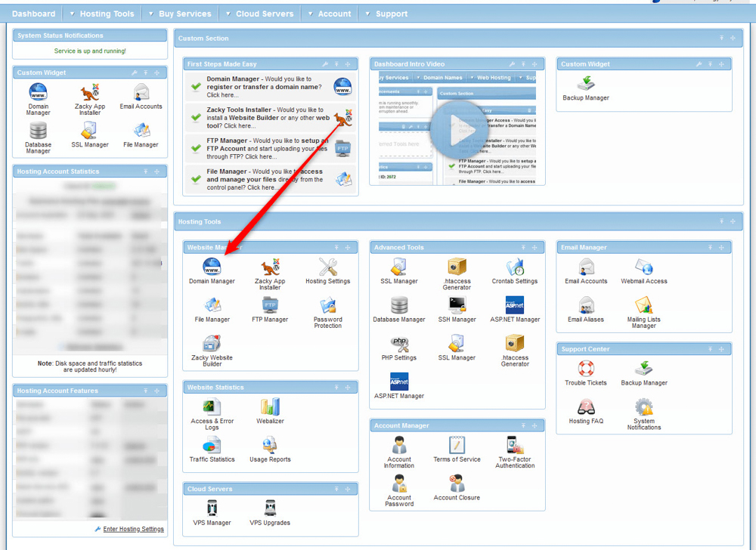Open Crontab Settings in Advanced Tools

[514, 270]
